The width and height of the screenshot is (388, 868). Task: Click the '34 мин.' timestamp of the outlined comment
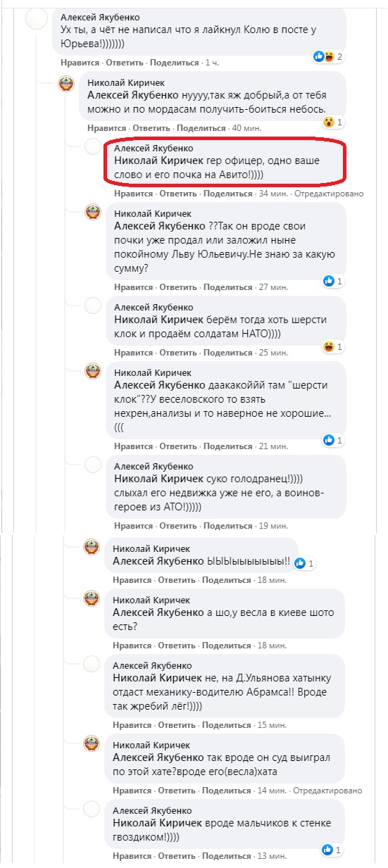pyautogui.click(x=273, y=194)
